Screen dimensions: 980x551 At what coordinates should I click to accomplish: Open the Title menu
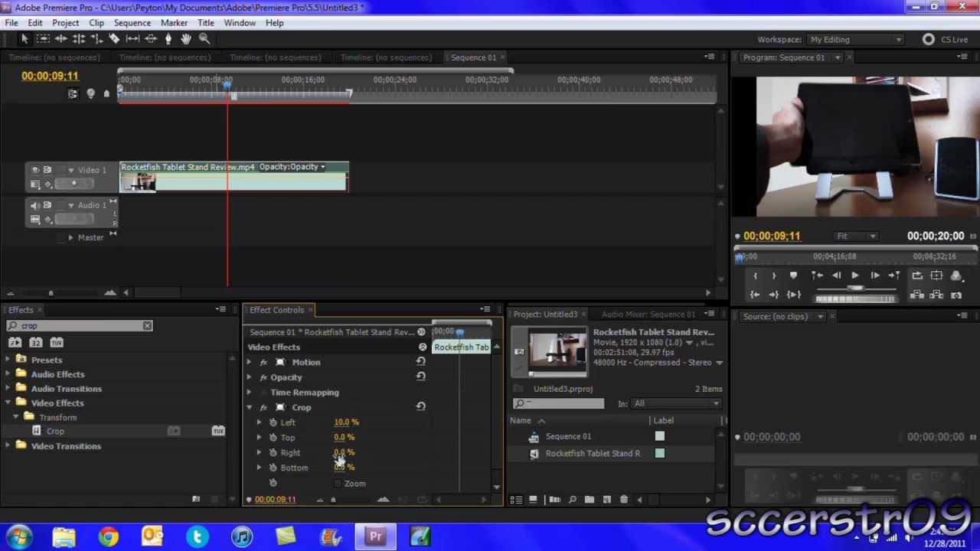click(x=206, y=23)
